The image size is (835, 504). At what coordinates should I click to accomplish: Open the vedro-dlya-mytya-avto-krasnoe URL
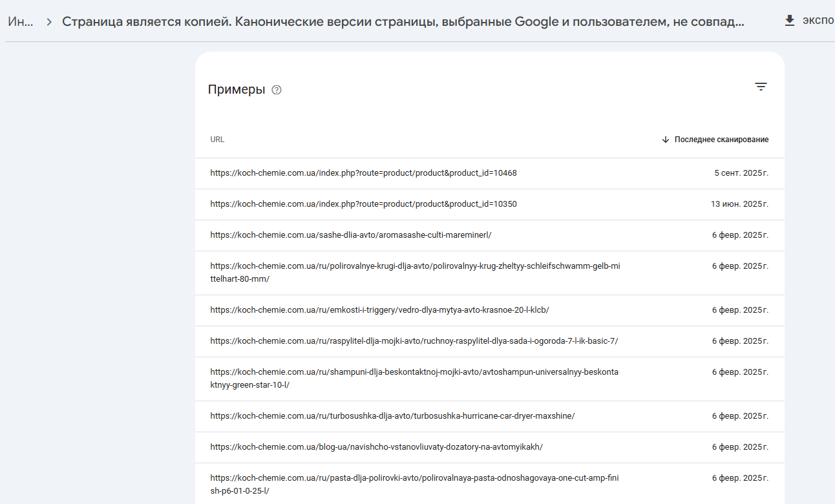coord(379,310)
